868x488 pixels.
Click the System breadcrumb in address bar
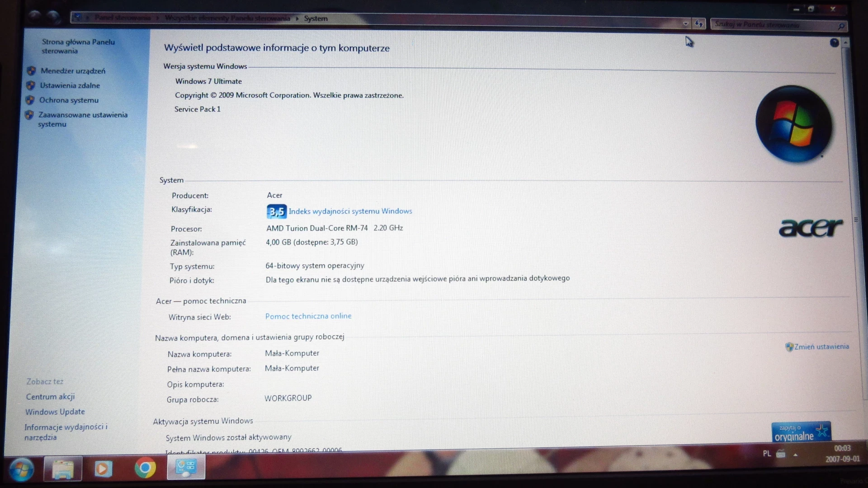316,19
